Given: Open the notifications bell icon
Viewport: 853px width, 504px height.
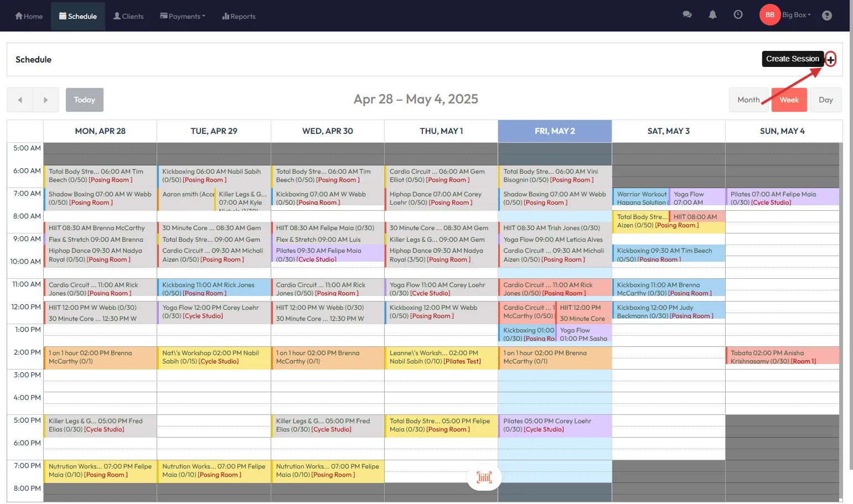Looking at the screenshot, I should point(712,15).
